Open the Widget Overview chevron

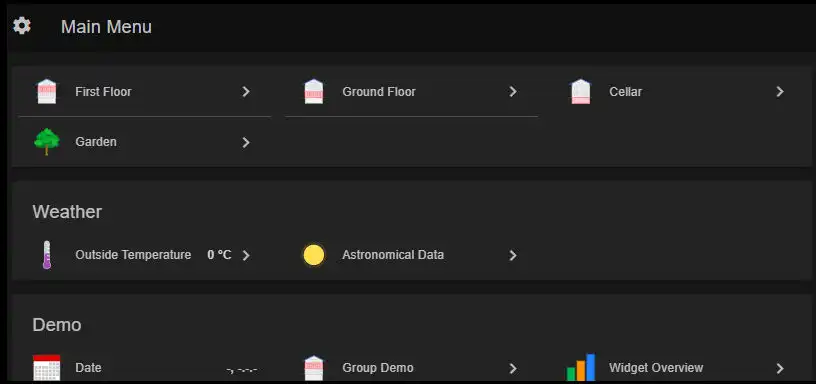pyautogui.click(x=780, y=368)
